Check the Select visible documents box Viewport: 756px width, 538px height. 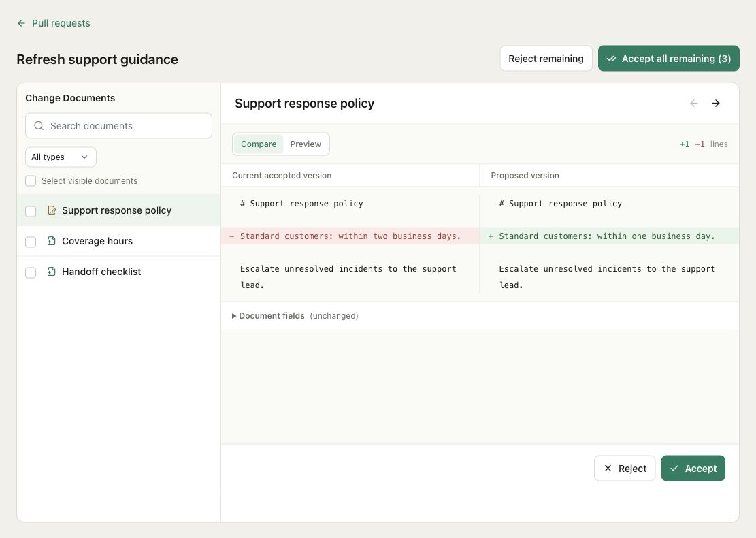pyautogui.click(x=31, y=181)
